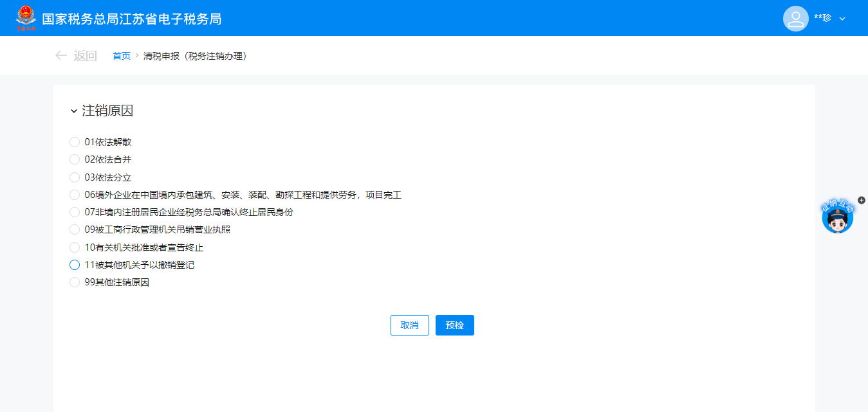Click the 取消 button

pyautogui.click(x=409, y=325)
